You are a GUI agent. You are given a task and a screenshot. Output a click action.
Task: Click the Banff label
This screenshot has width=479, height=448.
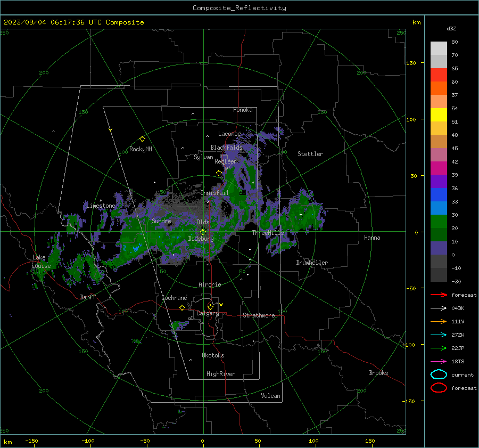click(x=88, y=297)
